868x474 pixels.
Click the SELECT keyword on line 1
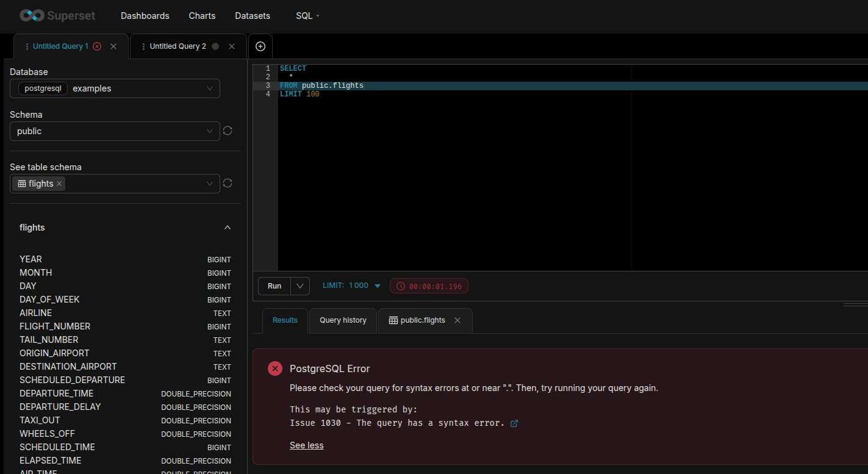tap(293, 68)
